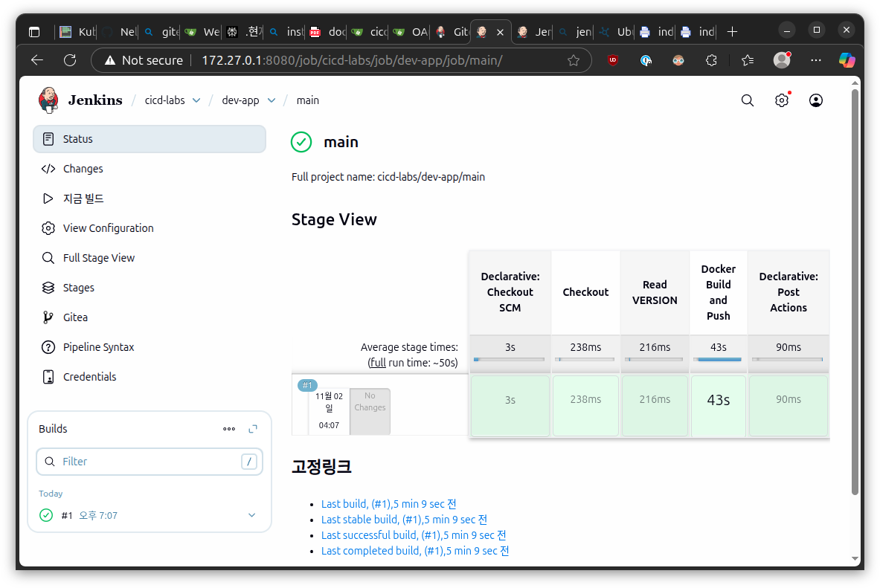Screen dimensions: 880x588
Task: Open Last build (#1) permalink
Action: [x=388, y=504]
